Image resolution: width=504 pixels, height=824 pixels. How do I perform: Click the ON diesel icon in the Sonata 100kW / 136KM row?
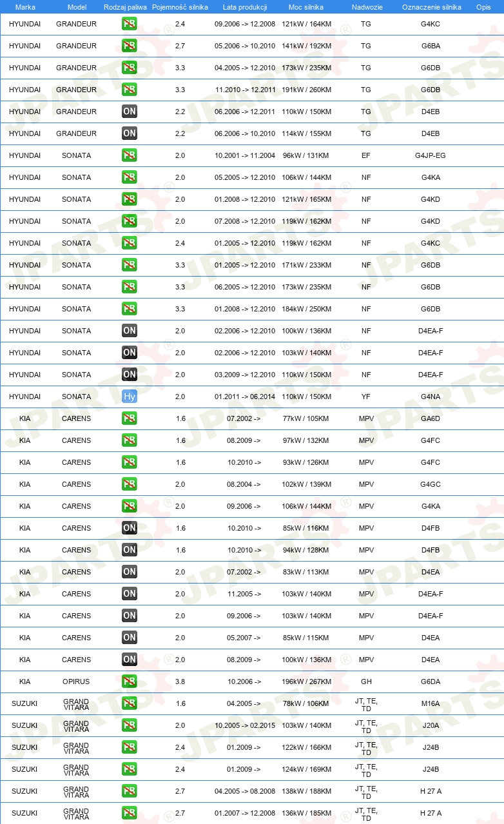click(130, 331)
